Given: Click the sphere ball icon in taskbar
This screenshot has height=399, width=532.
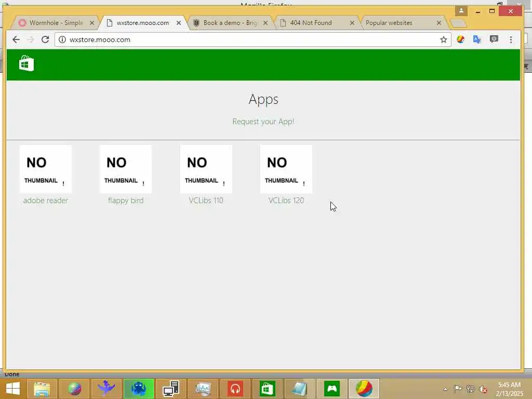Looking at the screenshot, I should click(74, 389).
